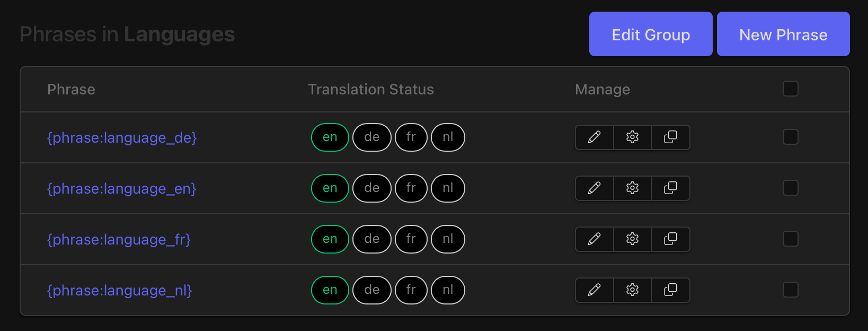The image size is (868, 331).
Task: Click the Phrases in Languages heading
Action: 127,34
